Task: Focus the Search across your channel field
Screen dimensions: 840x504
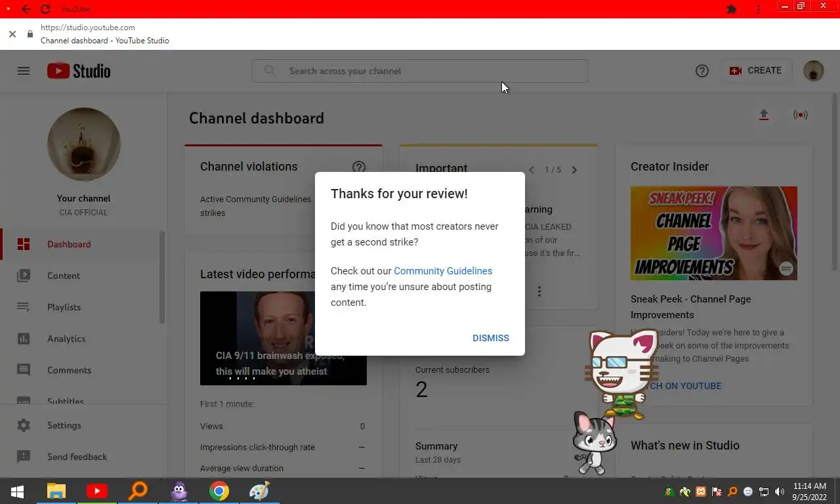Action: coord(420,71)
